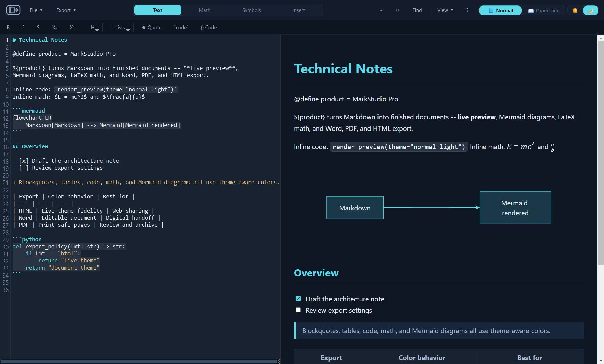Click the preview blockquote text
Viewport: 604px width, 364px height.
426,331
